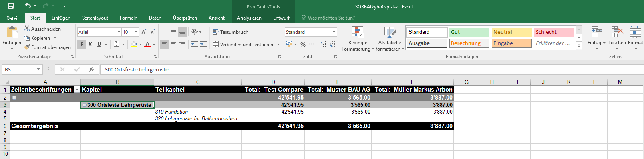Toggle bottom vertical alignment
The height and width of the screenshot is (159, 644).
[182, 32]
